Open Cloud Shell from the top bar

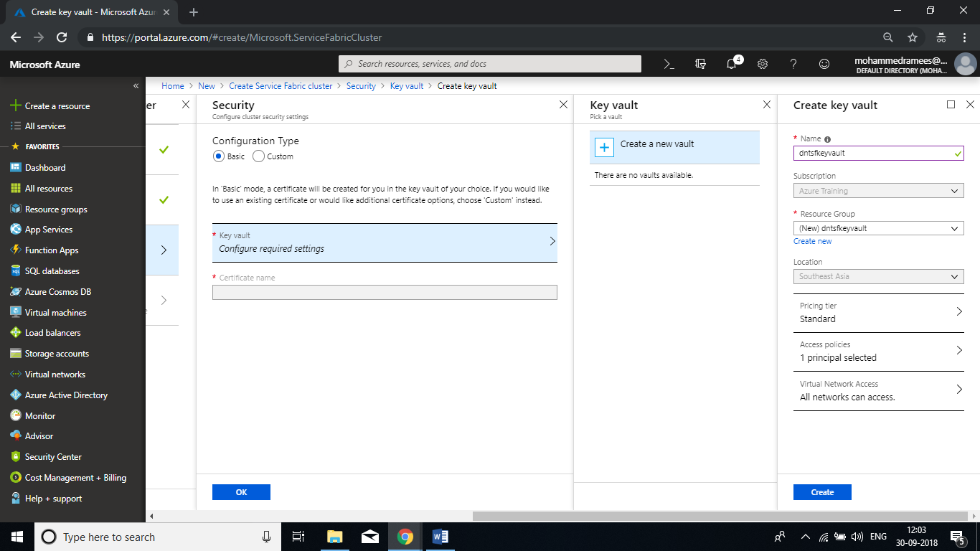[669, 64]
